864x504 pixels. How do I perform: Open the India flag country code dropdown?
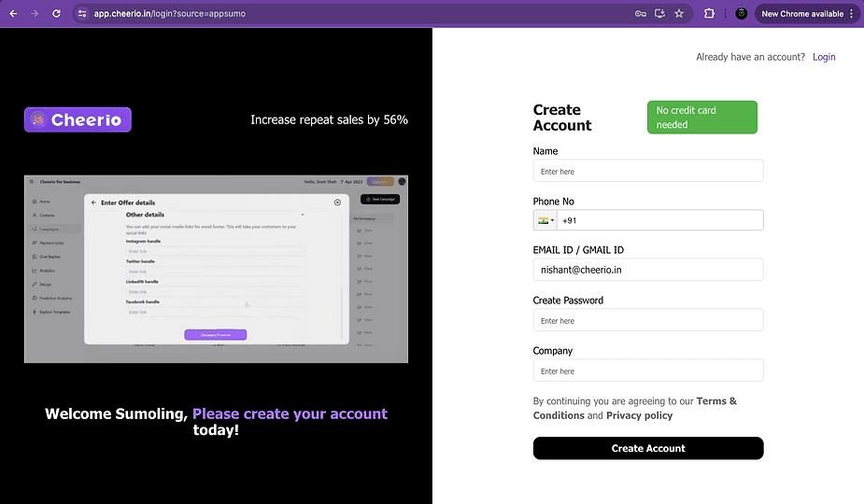pyautogui.click(x=545, y=220)
